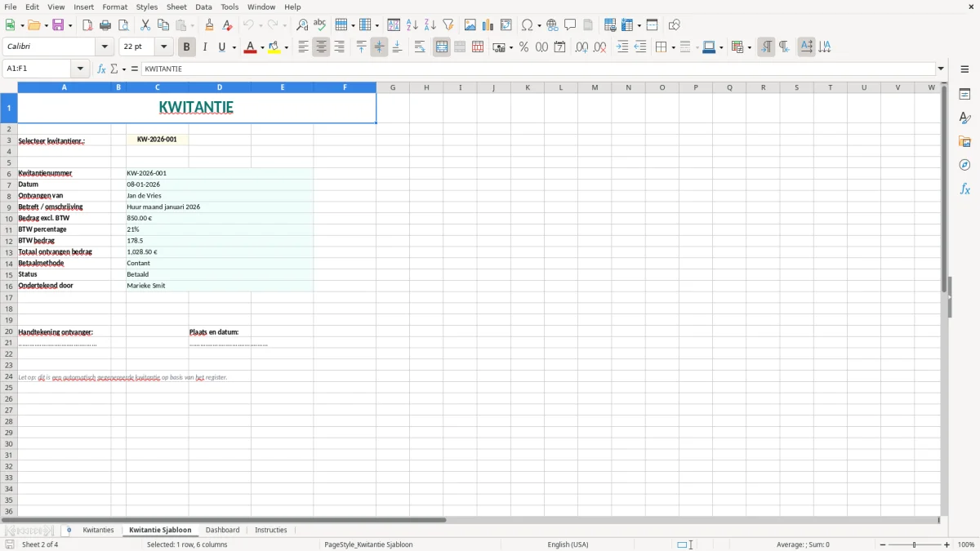Screen dimensions: 980x551
Task: Open the Sheet menu
Action: [176, 7]
